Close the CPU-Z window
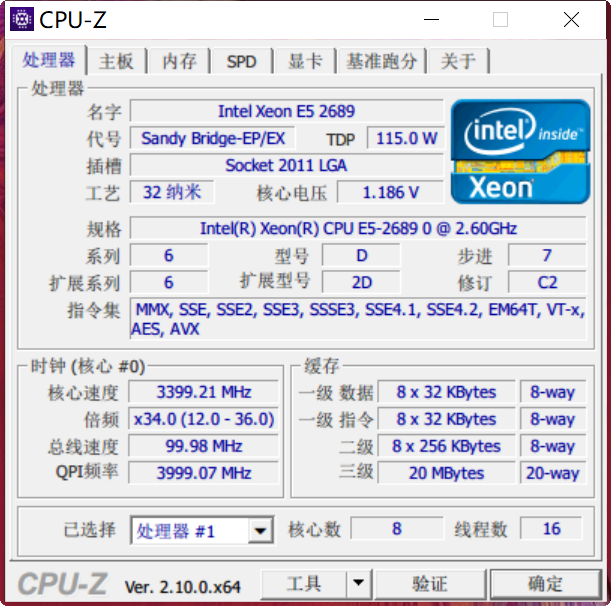 pos(571,19)
